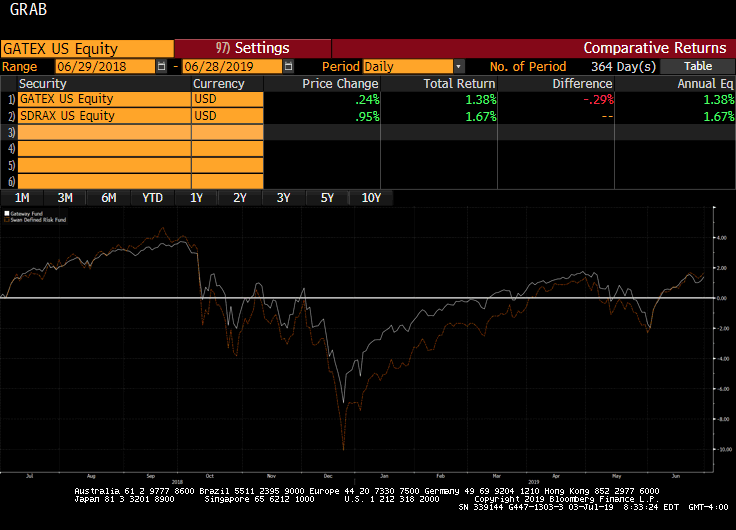Click the USD currency cell for GATEX

(x=228, y=99)
